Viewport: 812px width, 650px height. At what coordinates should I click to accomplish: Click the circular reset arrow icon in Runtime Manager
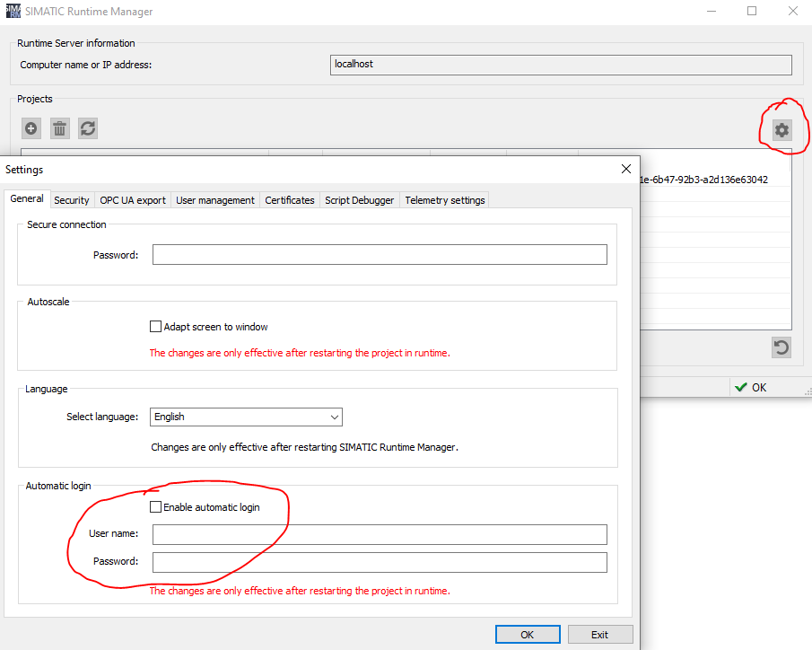[x=781, y=347]
